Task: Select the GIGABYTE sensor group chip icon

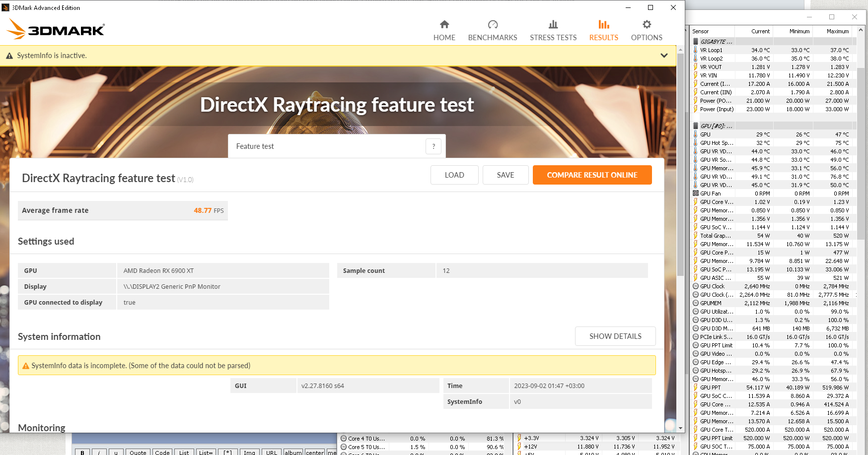Action: click(696, 42)
